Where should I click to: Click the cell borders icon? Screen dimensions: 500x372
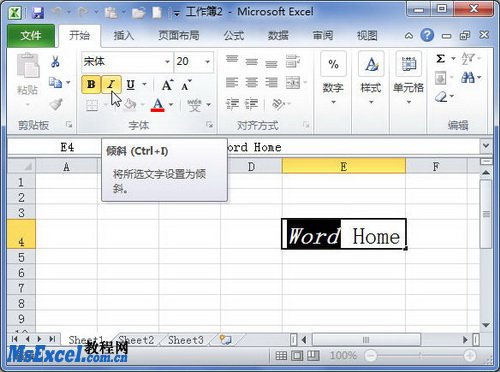(x=92, y=105)
